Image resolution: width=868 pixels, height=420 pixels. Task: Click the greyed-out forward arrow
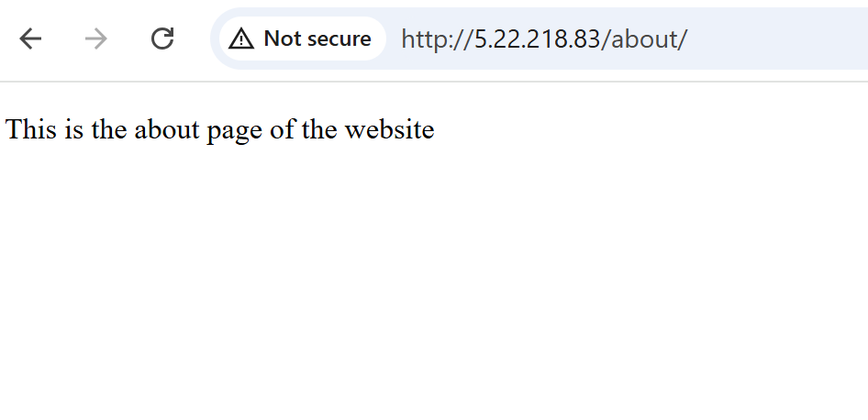pos(96,39)
